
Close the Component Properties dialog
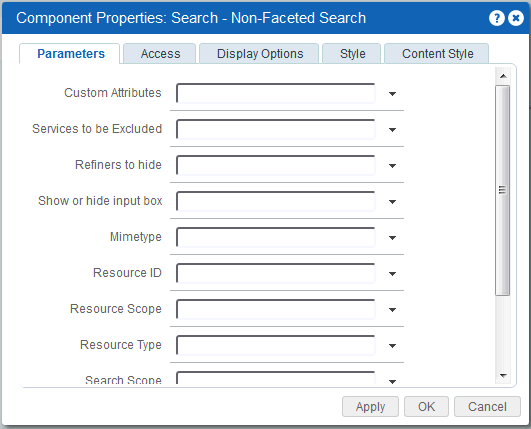516,18
